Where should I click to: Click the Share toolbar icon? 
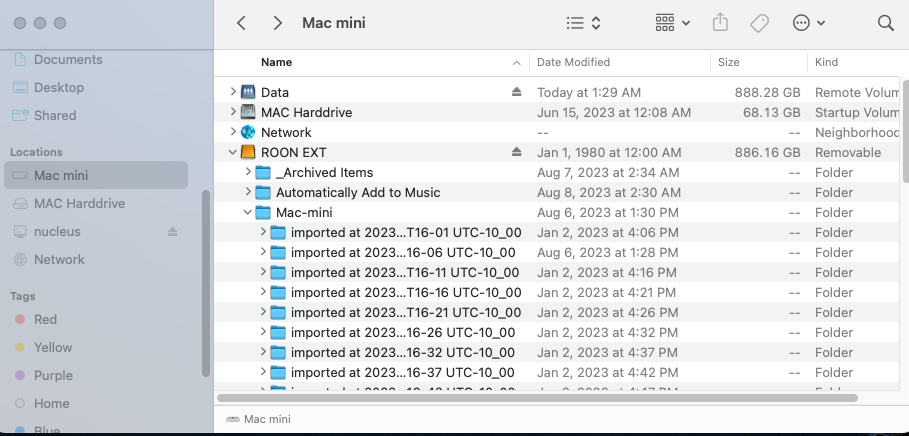click(x=720, y=23)
